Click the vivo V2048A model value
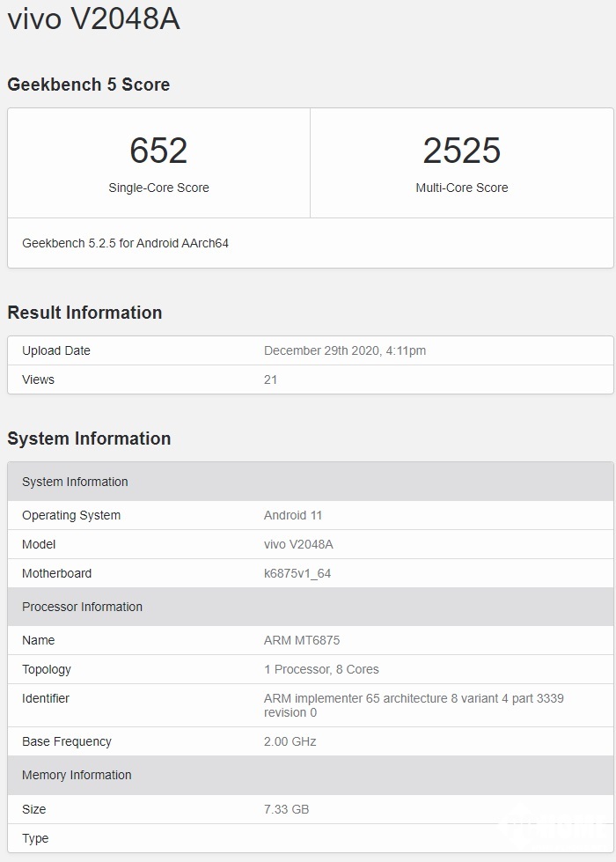 click(298, 544)
